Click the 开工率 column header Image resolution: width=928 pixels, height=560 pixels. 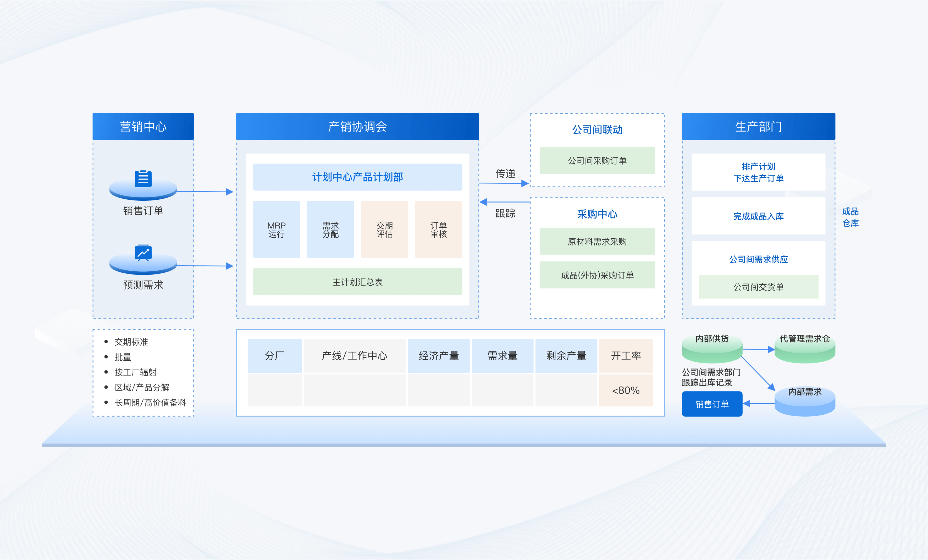click(626, 356)
